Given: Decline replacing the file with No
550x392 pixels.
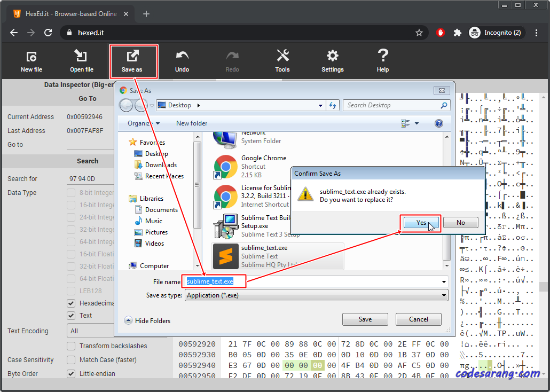Looking at the screenshot, I should pos(460,223).
